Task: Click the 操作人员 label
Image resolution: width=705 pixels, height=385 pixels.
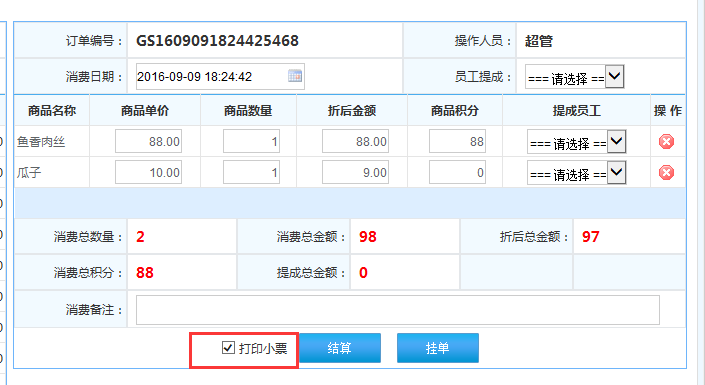Action: point(483,41)
